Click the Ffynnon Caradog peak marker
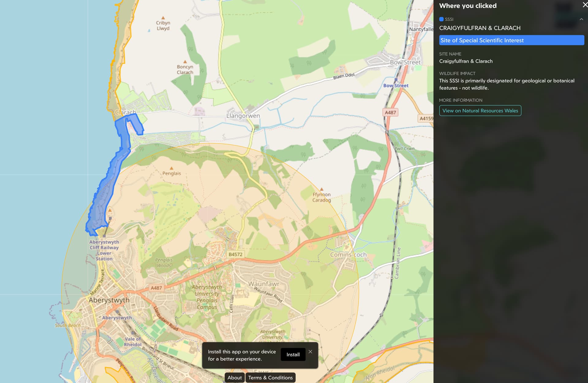The image size is (588, 383). 322,189
